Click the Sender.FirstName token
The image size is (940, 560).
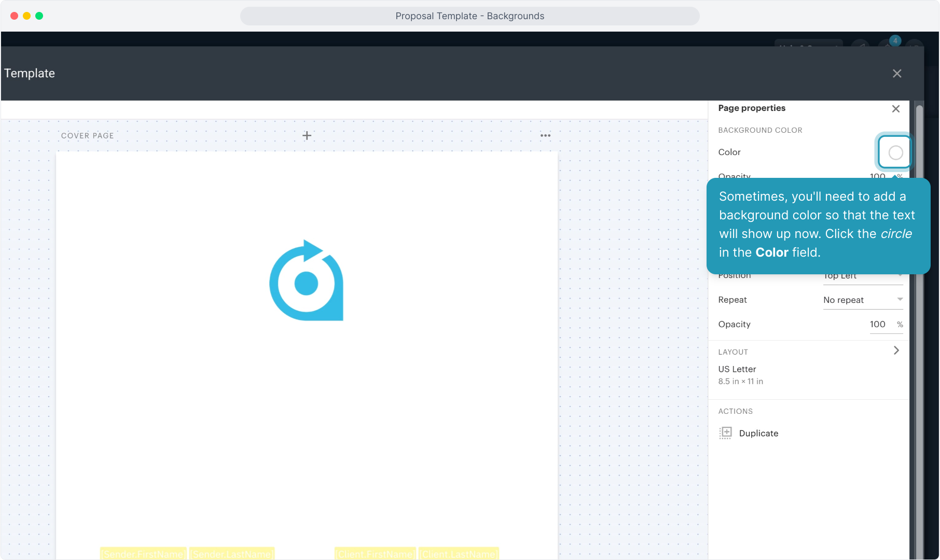coord(143,554)
